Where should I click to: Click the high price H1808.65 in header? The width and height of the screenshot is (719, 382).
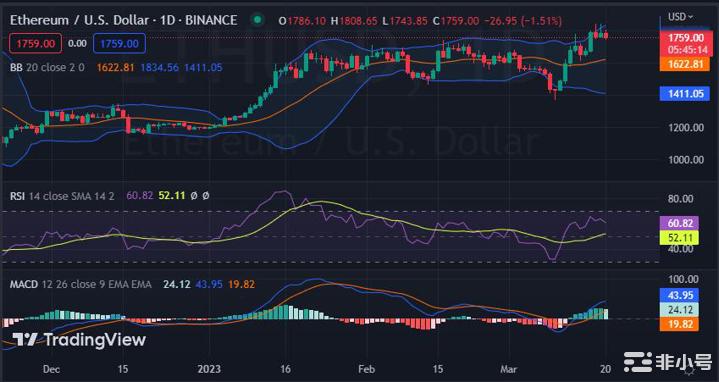pyautogui.click(x=354, y=21)
